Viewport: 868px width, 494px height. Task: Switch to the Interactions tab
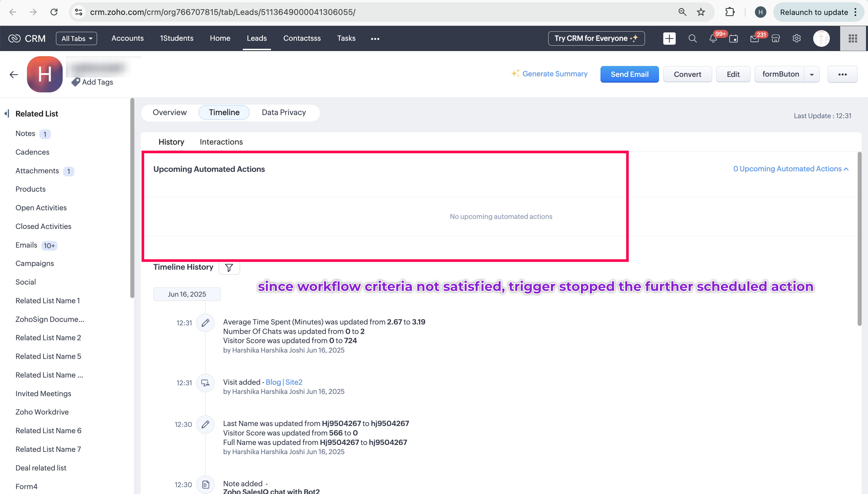coord(221,142)
